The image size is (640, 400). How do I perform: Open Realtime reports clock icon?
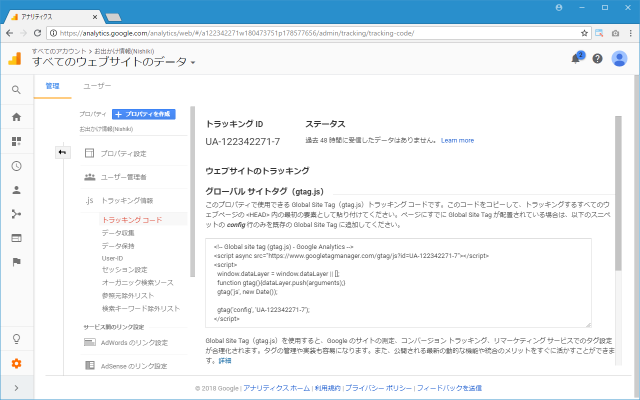(x=16, y=165)
